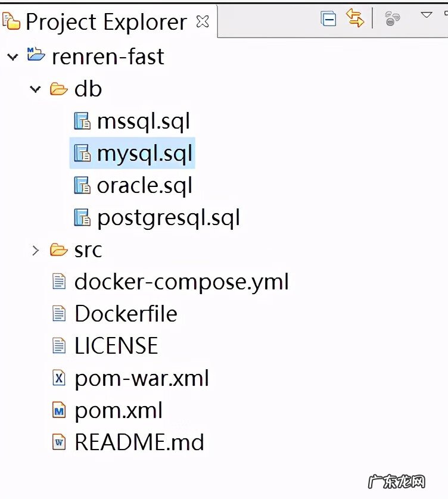Click the mysql.sql file icon
This screenshot has width=448, height=499.
[82, 154]
